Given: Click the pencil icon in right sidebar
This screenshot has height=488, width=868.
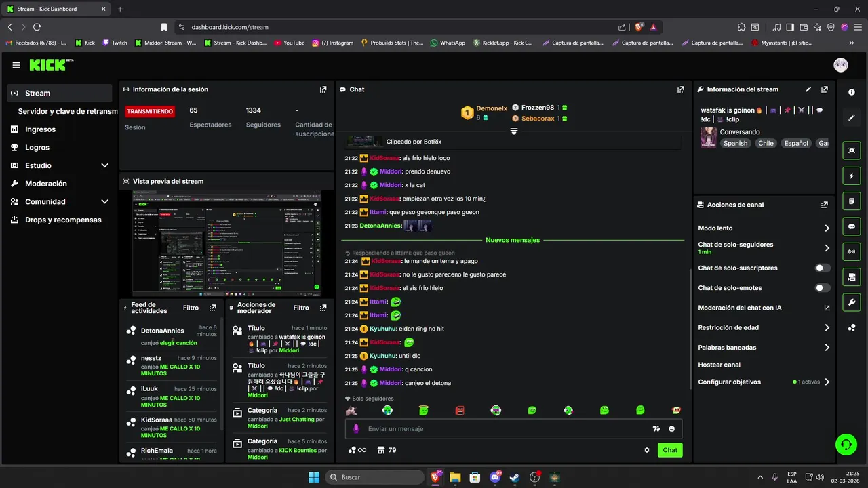Looking at the screenshot, I should point(852,117).
